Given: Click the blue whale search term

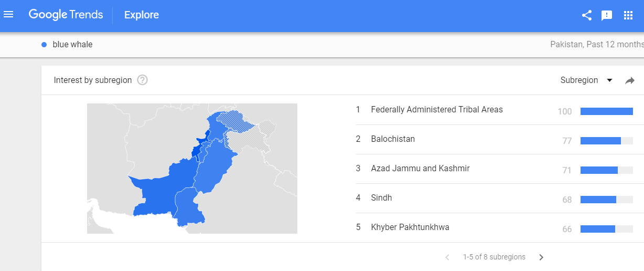Looking at the screenshot, I should 72,45.
